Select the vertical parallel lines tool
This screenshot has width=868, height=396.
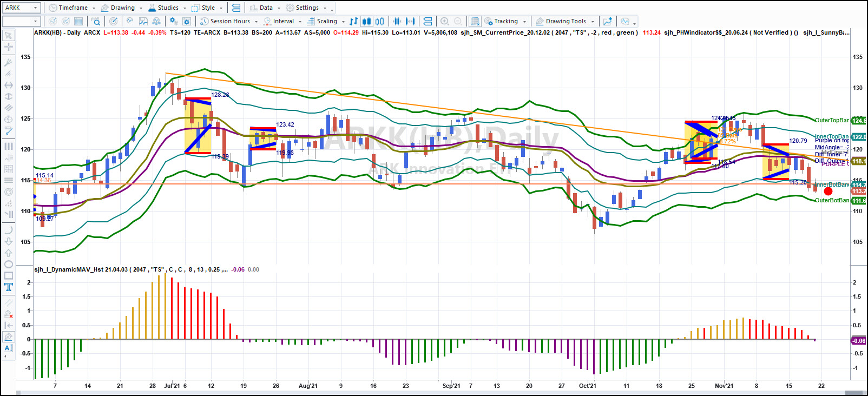(9, 146)
